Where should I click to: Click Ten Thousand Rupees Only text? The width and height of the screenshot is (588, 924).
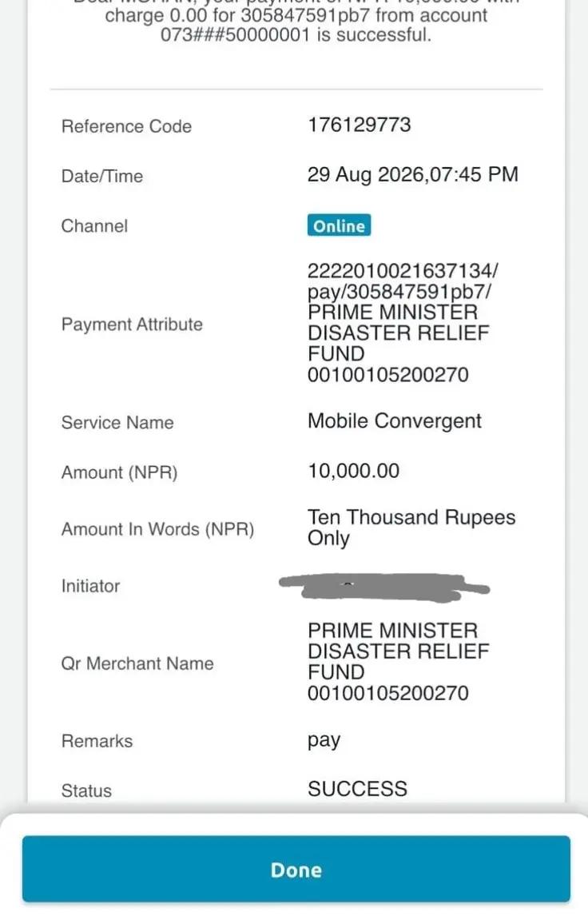click(x=411, y=528)
